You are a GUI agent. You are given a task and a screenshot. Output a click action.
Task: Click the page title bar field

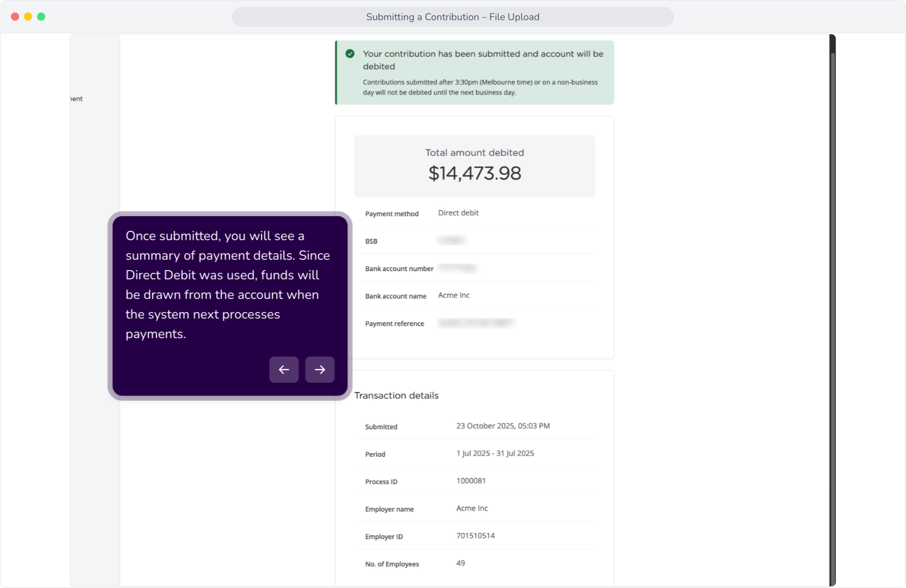pos(453,17)
